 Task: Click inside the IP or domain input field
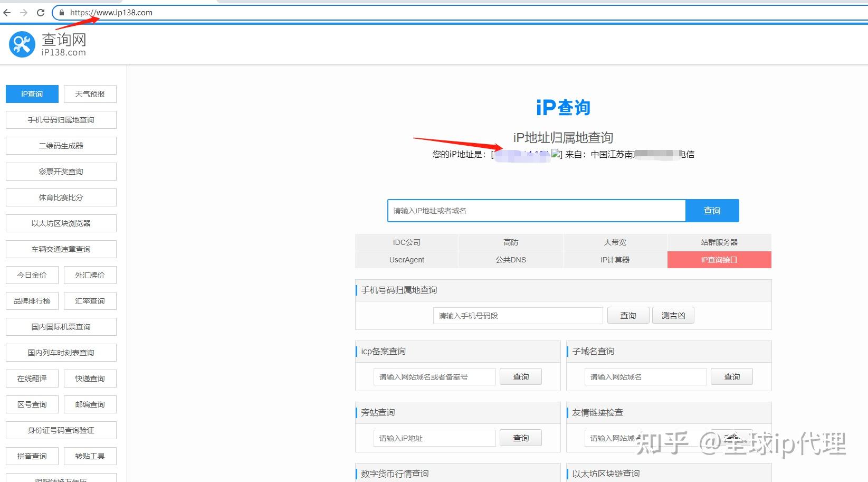(x=536, y=210)
